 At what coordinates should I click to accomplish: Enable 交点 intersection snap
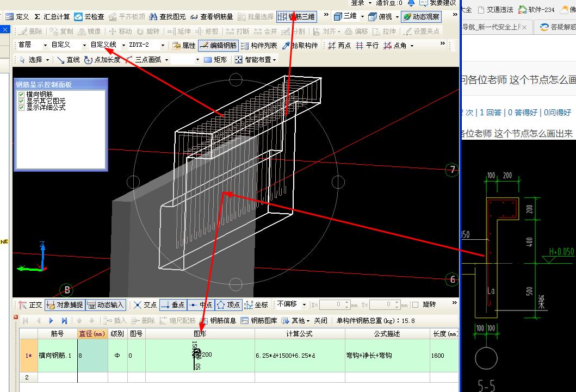(145, 305)
